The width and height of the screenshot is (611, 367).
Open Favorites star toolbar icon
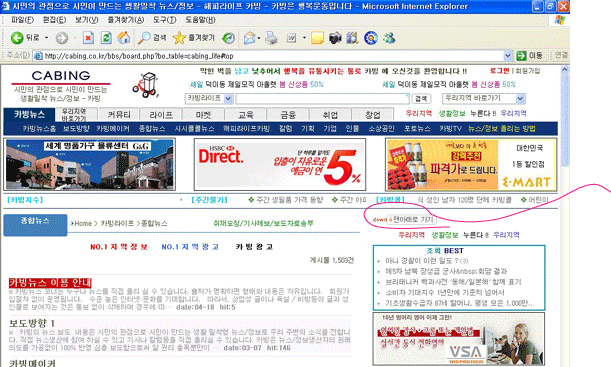[x=179, y=38]
